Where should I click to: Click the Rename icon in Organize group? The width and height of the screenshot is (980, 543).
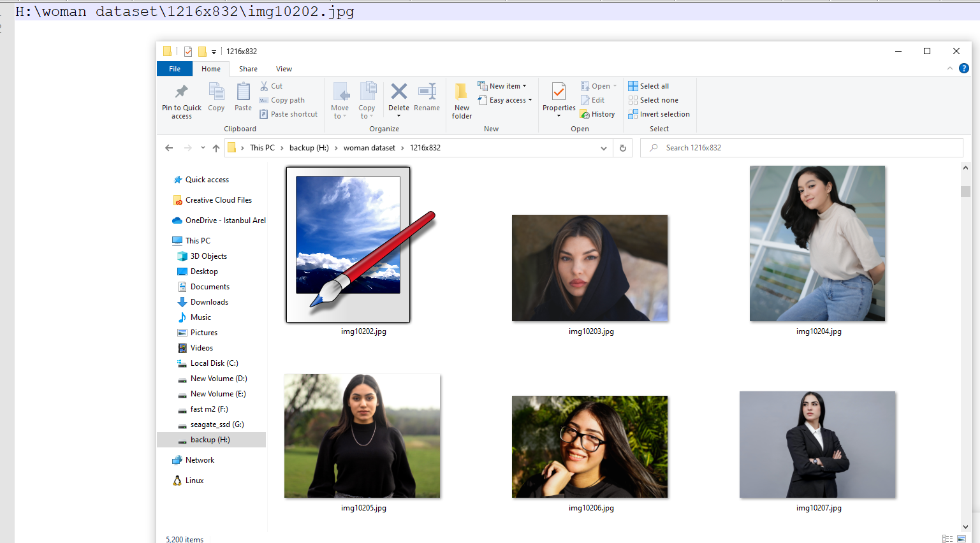tap(427, 92)
